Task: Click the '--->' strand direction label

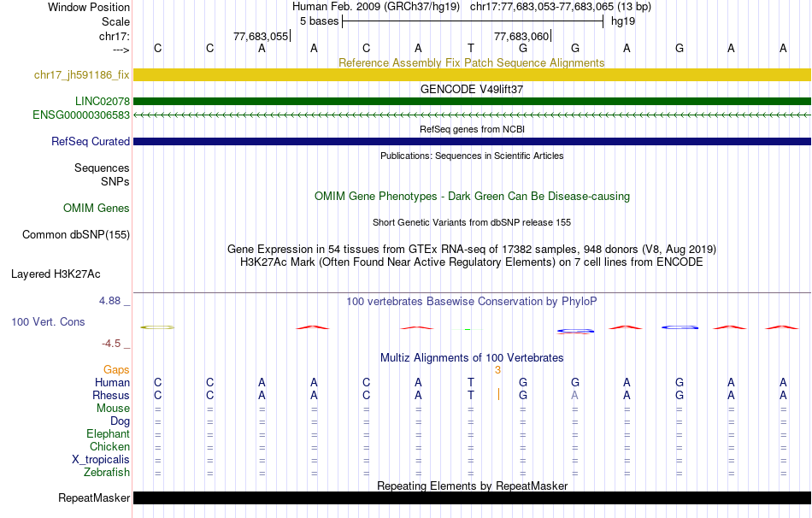Action: click(121, 50)
